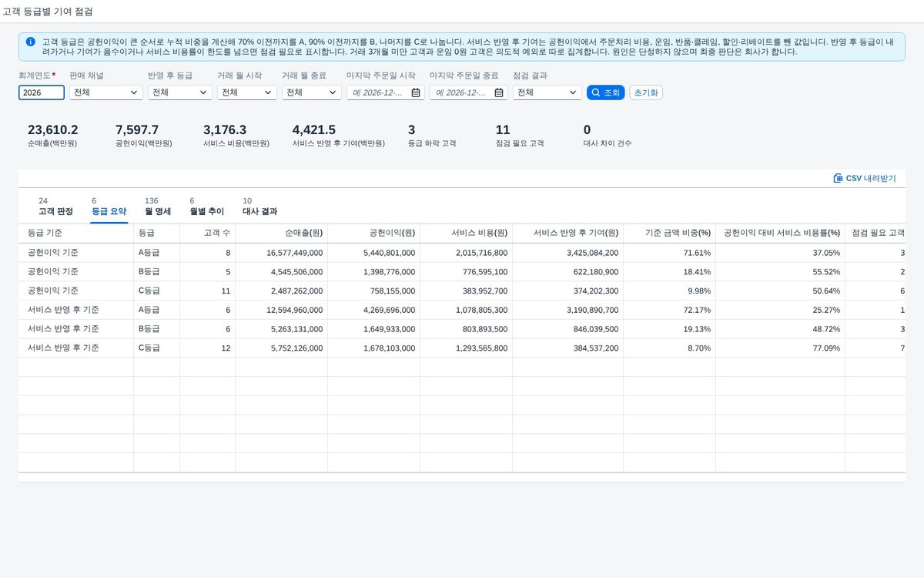924x578 pixels.
Task: Sort by the 순매출(원) column header
Action: point(281,234)
